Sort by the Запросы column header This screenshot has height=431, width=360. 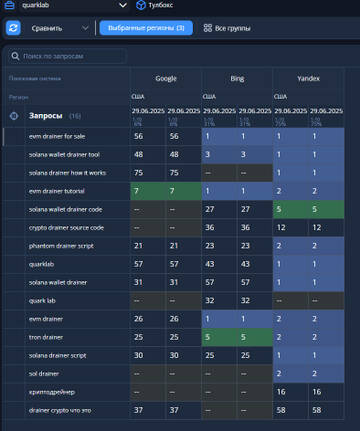(x=46, y=116)
